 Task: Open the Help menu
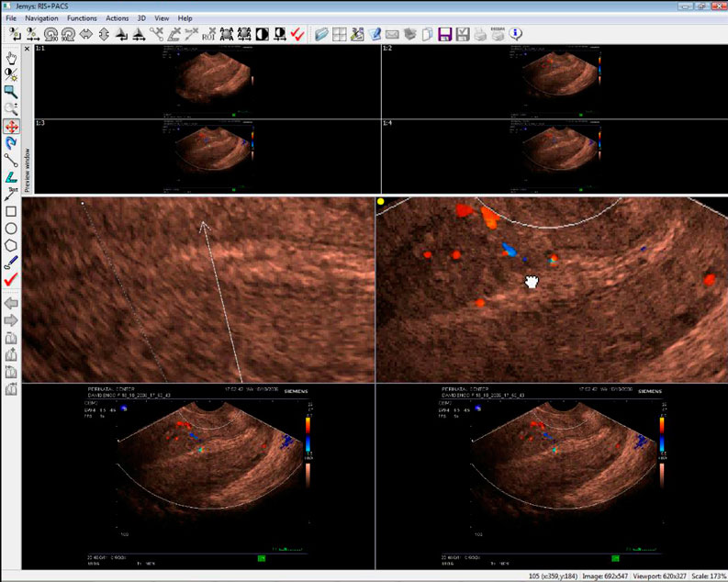[x=185, y=18]
